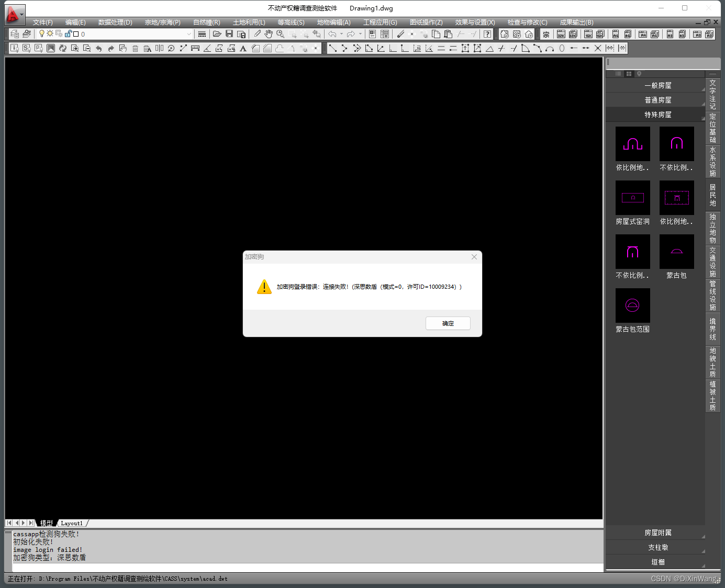This screenshot has height=588, width=725.
Task: Click the 宗 parcel toolbar icon
Action: [546, 34]
